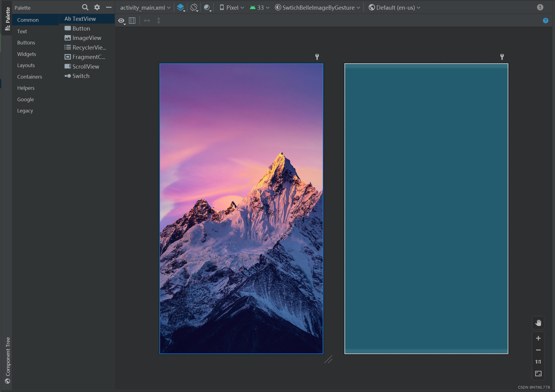
Task: Select the Text palette category
Action: tap(35, 31)
